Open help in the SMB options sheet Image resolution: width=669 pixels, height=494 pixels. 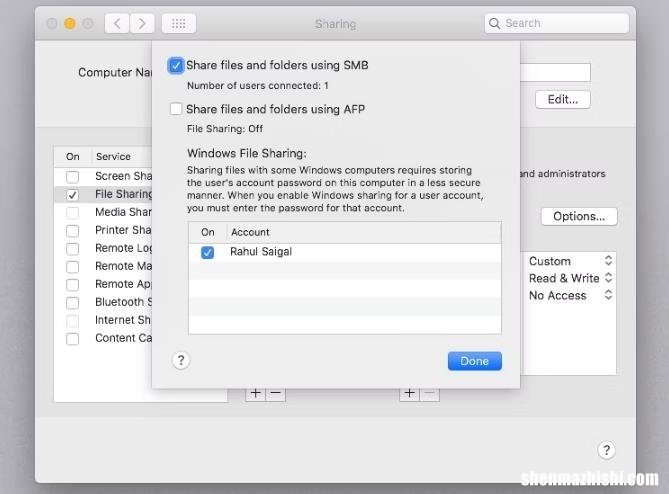pos(181,360)
